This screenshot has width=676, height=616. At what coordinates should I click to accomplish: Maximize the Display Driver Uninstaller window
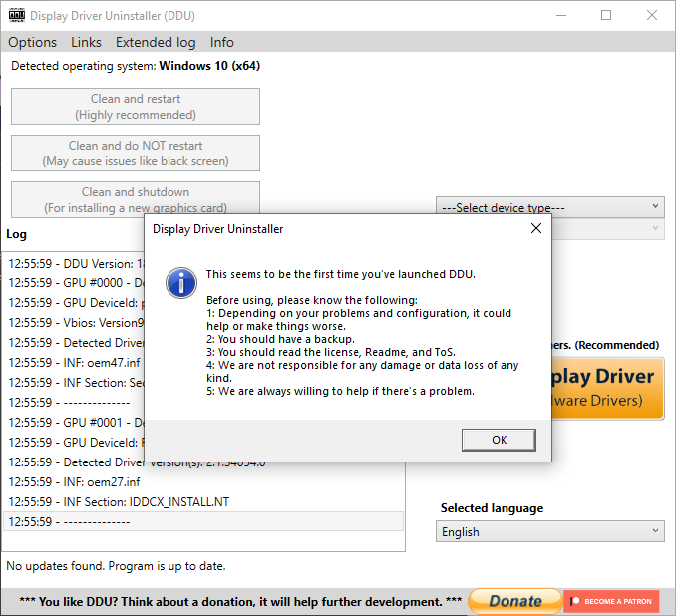point(606,16)
